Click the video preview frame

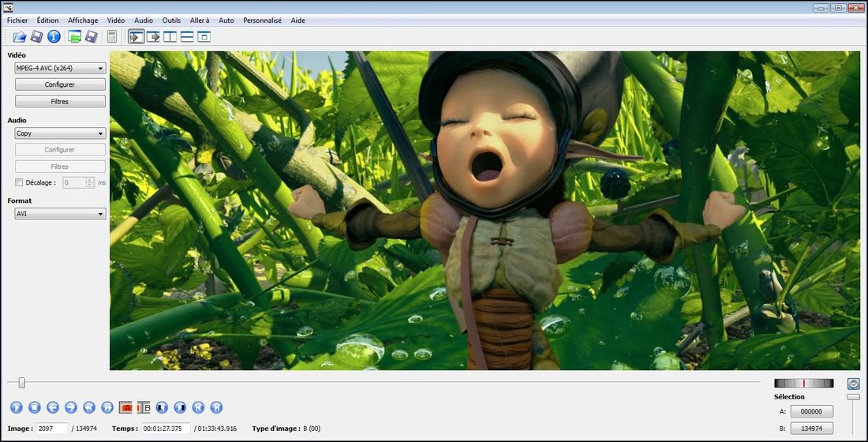click(485, 211)
